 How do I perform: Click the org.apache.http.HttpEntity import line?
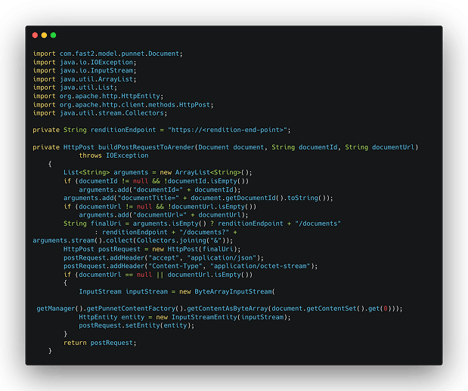pyautogui.click(x=98, y=96)
